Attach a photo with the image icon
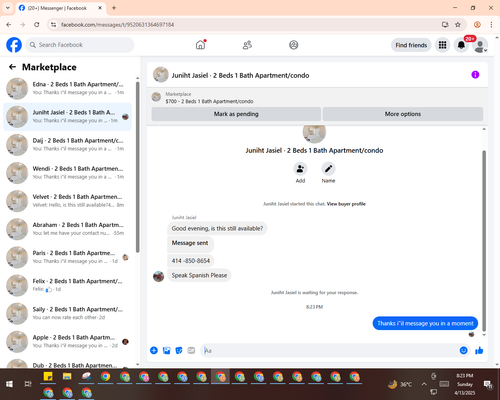Viewport: 500px width, 400px height. [166, 350]
